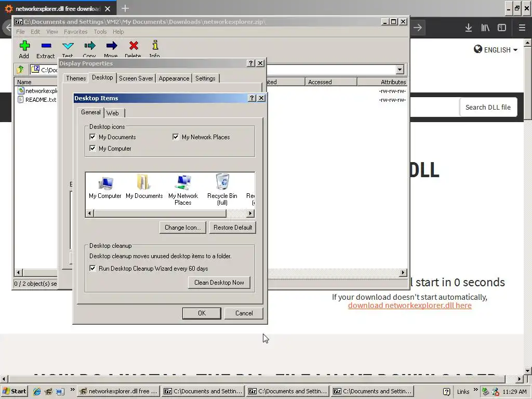Switch to networkexplorer.dll taskbar button

pyautogui.click(x=118, y=392)
